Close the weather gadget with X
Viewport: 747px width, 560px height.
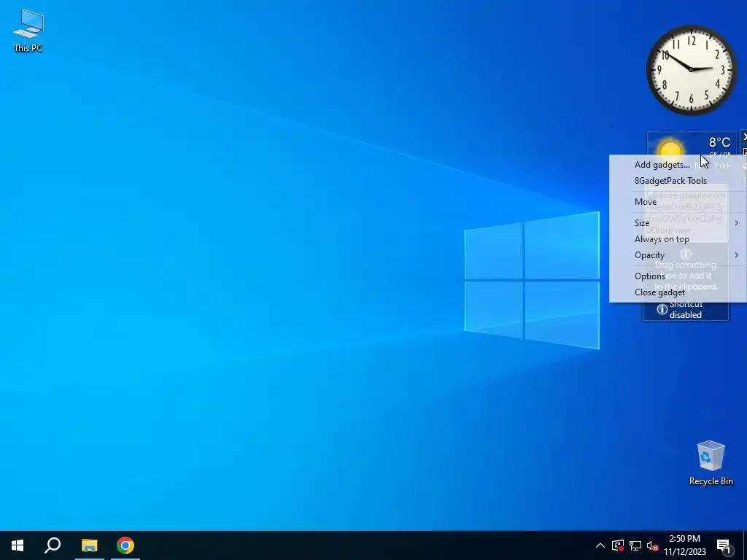[743, 136]
